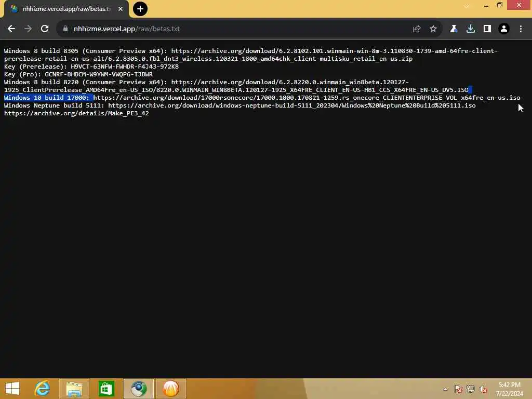Toggle the browser side panel
Screen dimensions: 532x399
click(x=487, y=29)
